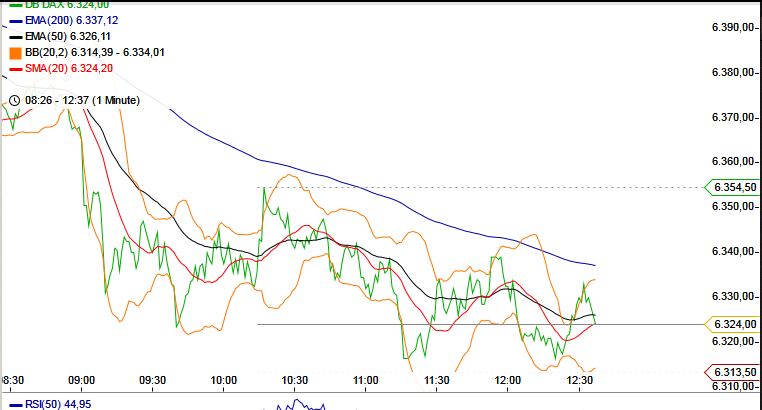762x410 pixels.
Task: Click the EMA(50) 6.326,11 legend entry
Action: (60, 36)
